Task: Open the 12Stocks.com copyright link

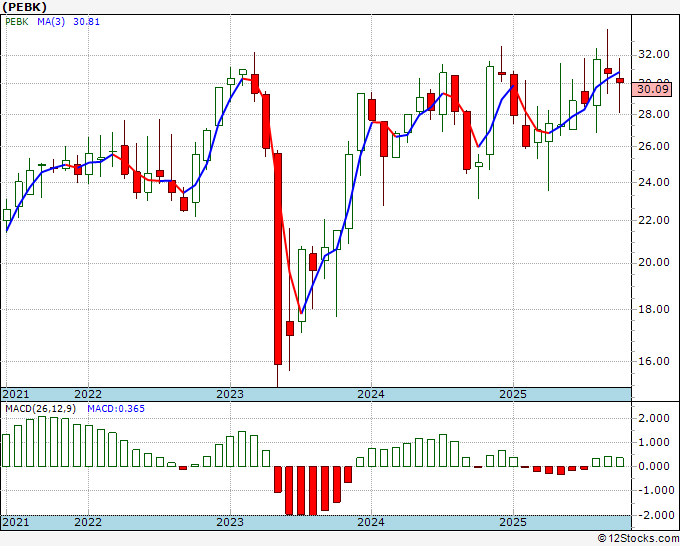Action: (638, 539)
